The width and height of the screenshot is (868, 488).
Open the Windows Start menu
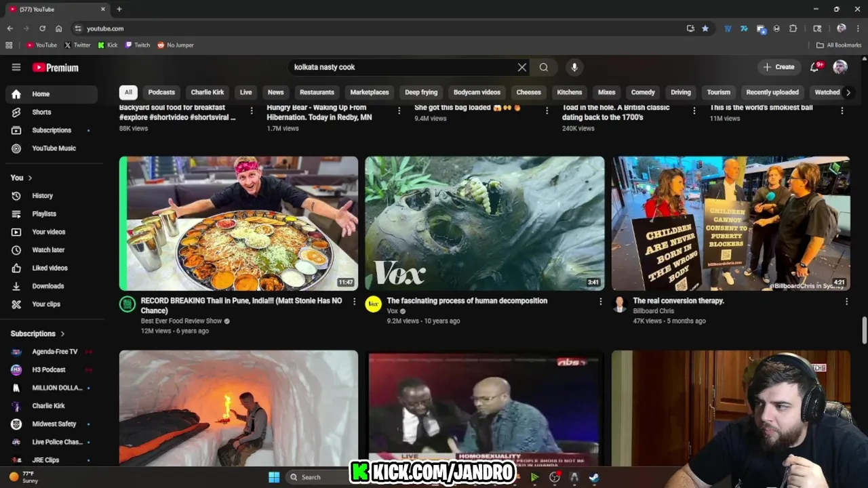(274, 477)
